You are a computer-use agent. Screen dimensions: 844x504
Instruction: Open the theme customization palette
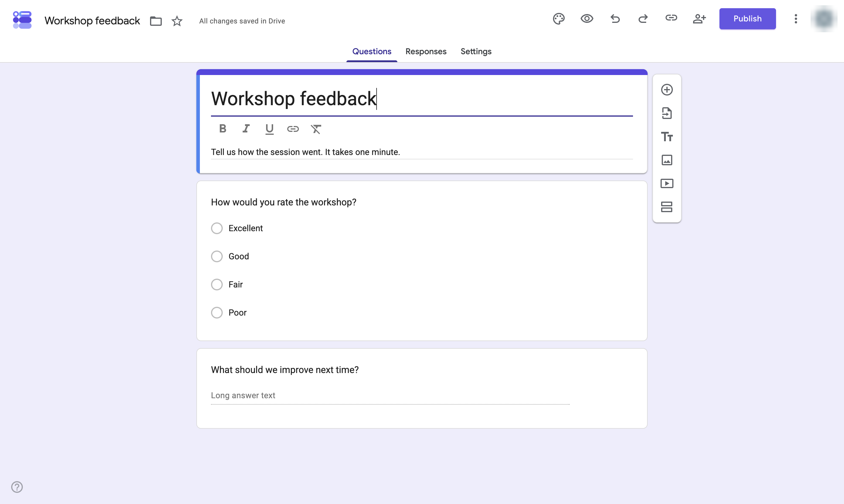coord(559,19)
